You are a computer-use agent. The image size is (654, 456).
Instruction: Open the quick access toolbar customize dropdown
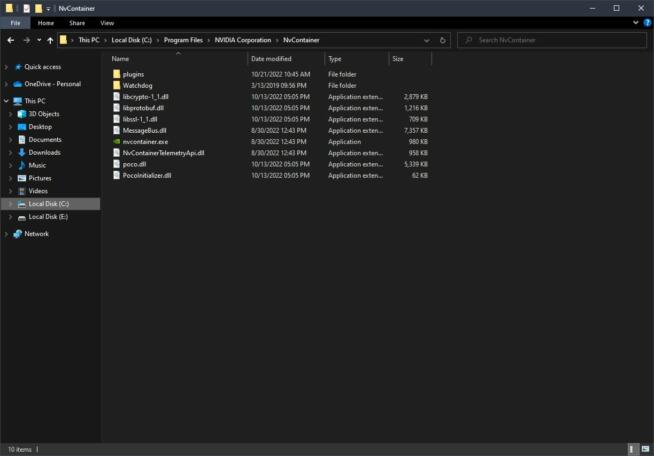pyautogui.click(x=48, y=8)
